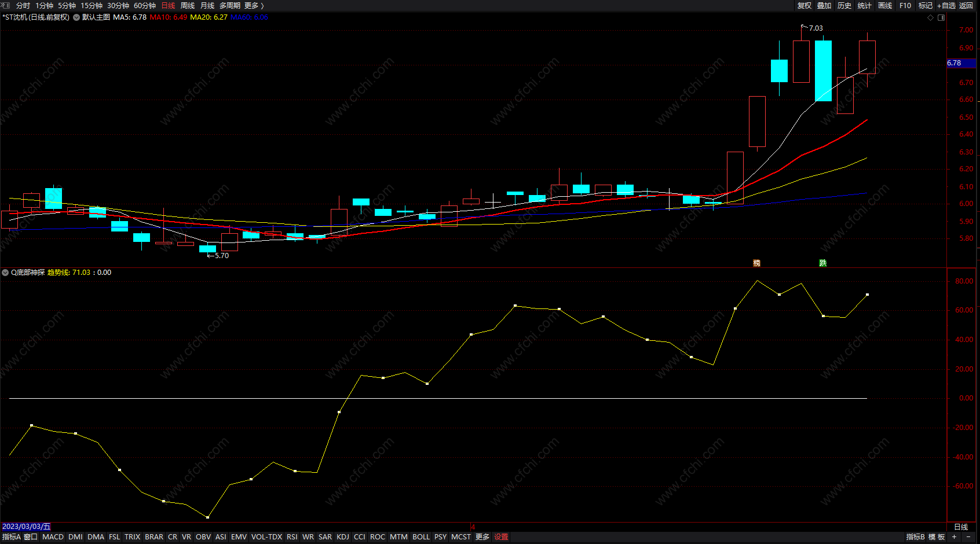Switch sub-chart to MTM indicator

coord(398,537)
